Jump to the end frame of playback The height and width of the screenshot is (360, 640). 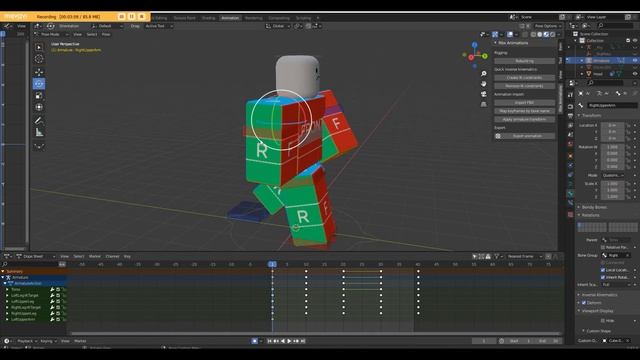[303, 341]
